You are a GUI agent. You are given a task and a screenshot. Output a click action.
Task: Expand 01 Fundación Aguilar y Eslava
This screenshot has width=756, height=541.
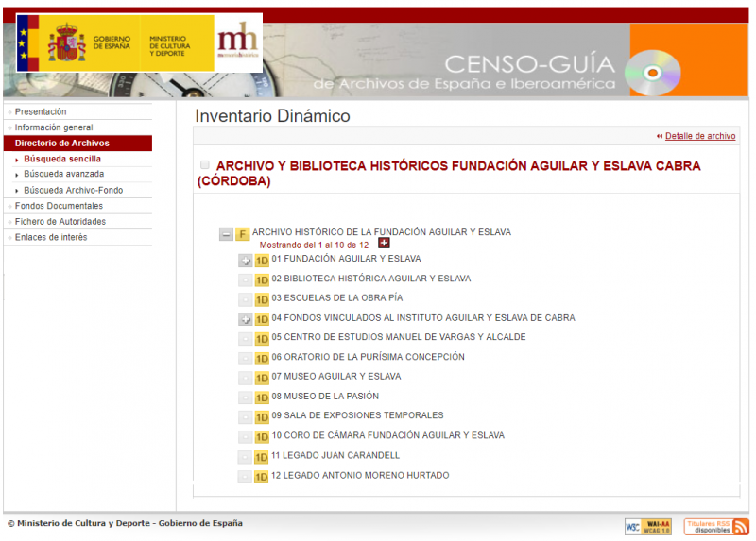click(x=245, y=260)
